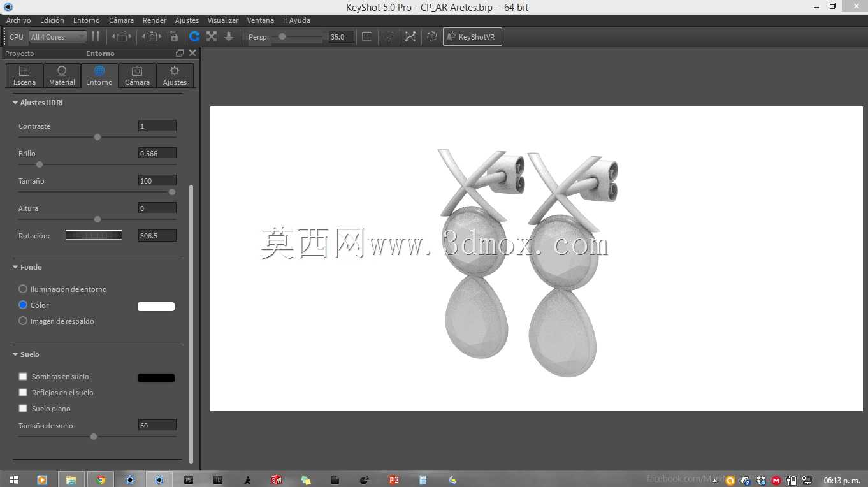The width and height of the screenshot is (868, 487).
Task: Click the Rotación dial control
Action: [x=94, y=235]
